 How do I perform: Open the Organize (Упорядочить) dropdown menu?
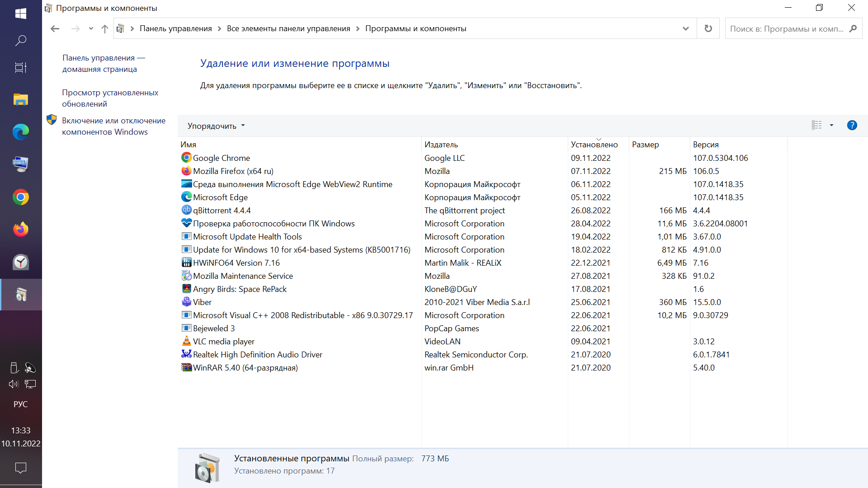pos(216,126)
